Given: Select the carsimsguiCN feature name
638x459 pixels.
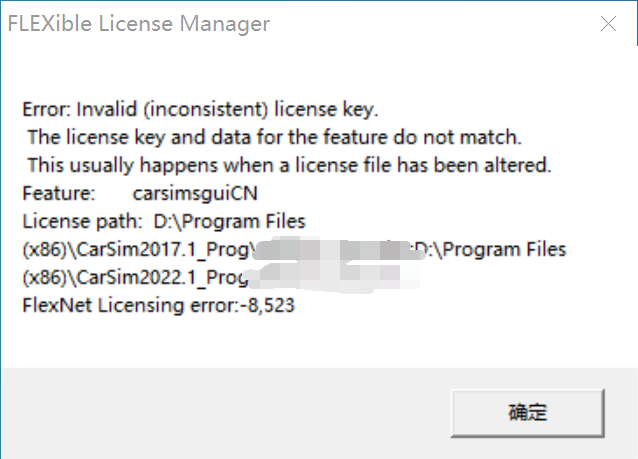Looking at the screenshot, I should tap(187, 193).
